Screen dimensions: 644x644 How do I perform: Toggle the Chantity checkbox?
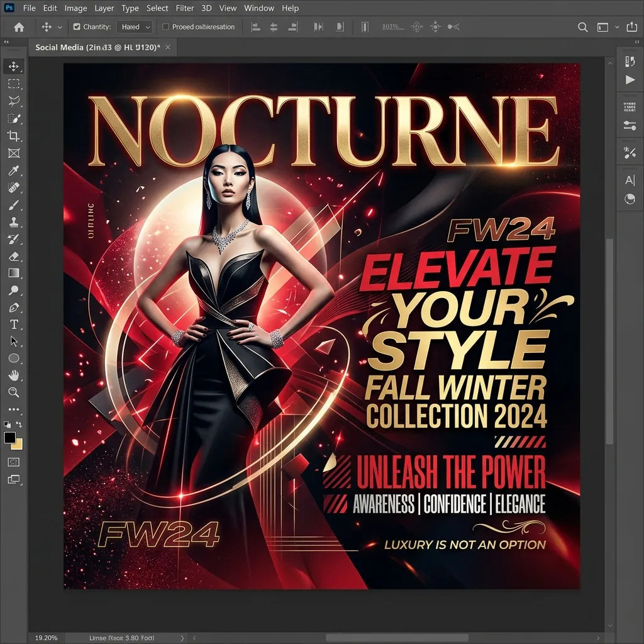tap(76, 26)
